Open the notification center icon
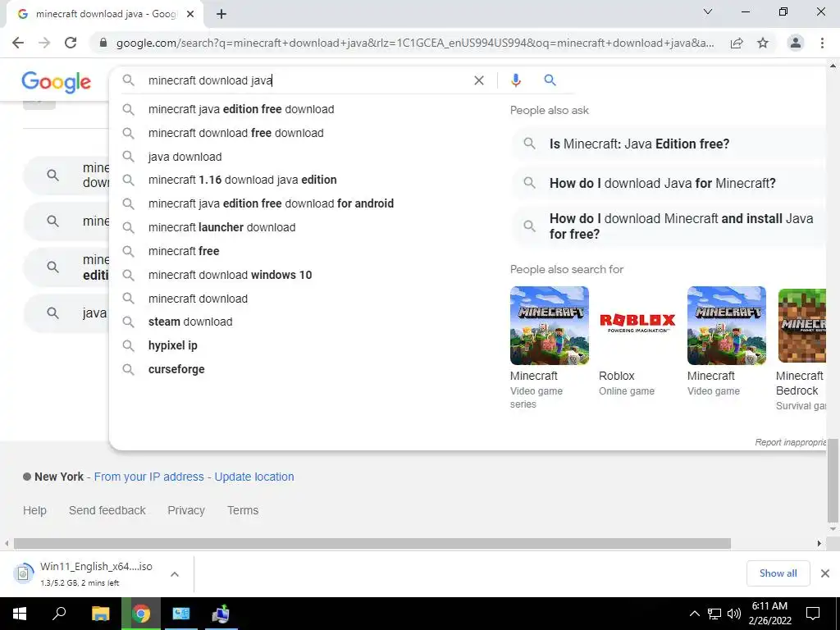This screenshot has height=630, width=840. [x=813, y=614]
